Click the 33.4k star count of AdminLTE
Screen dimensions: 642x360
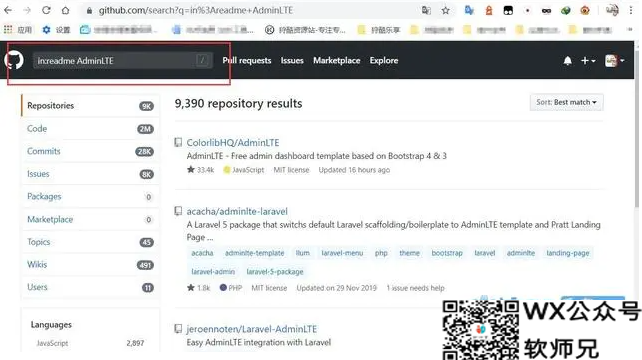pos(201,170)
